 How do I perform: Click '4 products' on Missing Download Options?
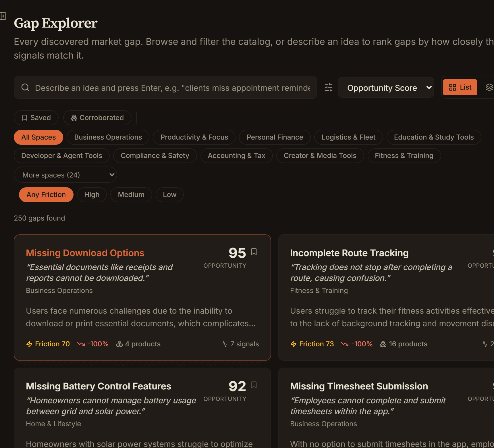(x=143, y=344)
